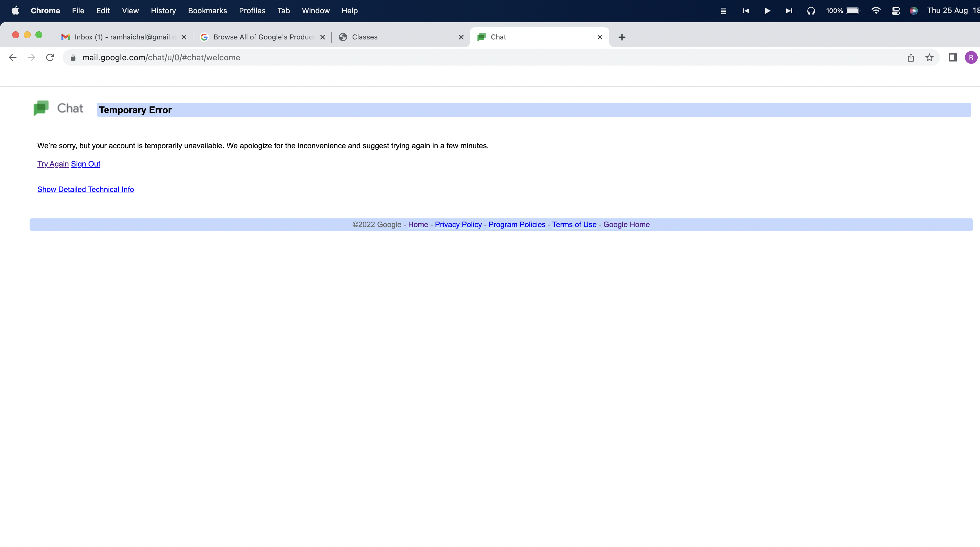Click the Sign Out link

pos(86,164)
